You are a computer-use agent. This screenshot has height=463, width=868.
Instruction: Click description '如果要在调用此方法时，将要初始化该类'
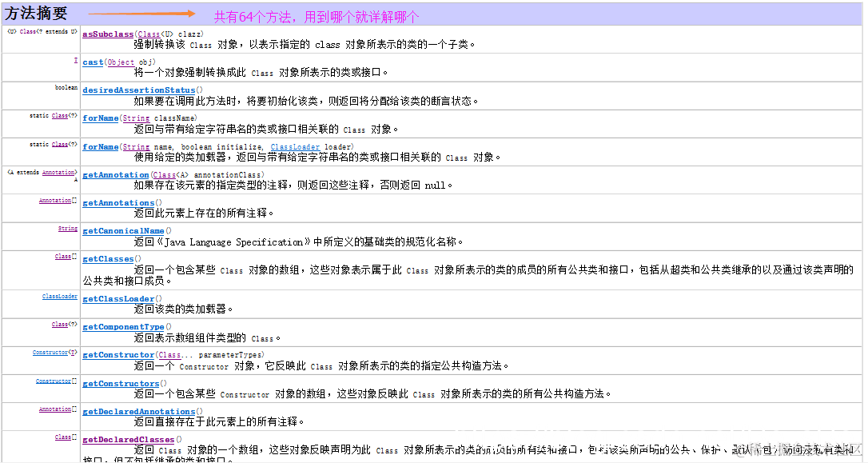306,102
